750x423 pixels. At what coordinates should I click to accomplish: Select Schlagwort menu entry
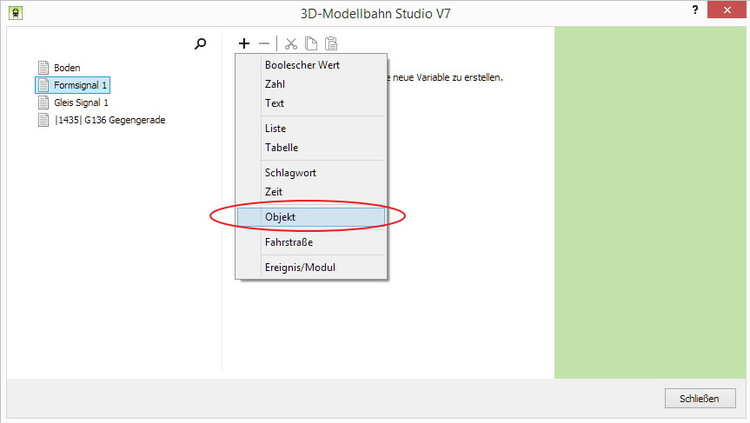311,173
